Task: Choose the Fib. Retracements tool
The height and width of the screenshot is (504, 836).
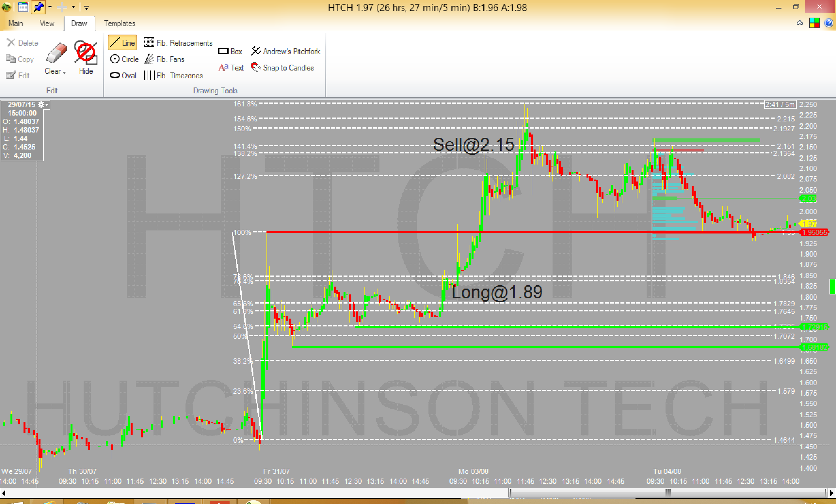Action: pos(178,43)
